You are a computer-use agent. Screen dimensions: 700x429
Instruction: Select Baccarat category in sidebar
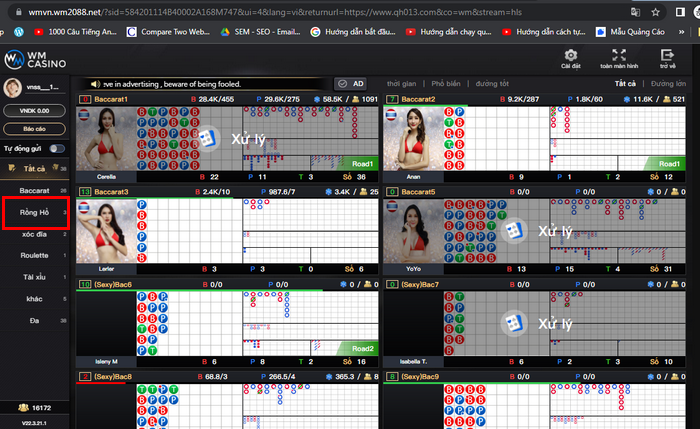click(x=34, y=191)
